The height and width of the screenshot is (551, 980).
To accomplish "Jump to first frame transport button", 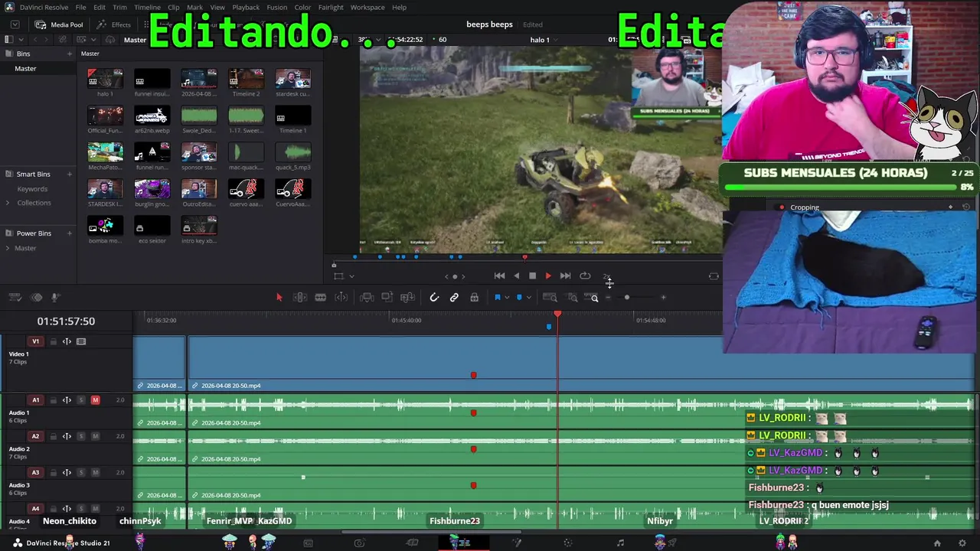I will tap(499, 276).
